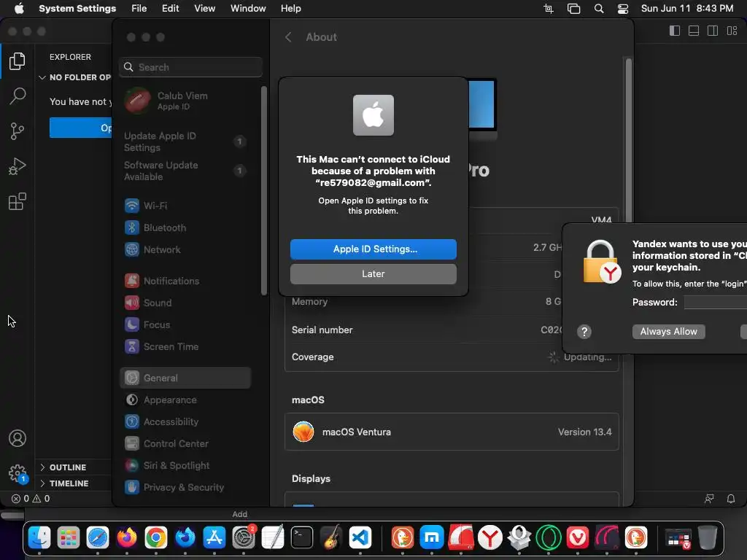
Task: Open the Manage gear in VS Code
Action: 18,473
